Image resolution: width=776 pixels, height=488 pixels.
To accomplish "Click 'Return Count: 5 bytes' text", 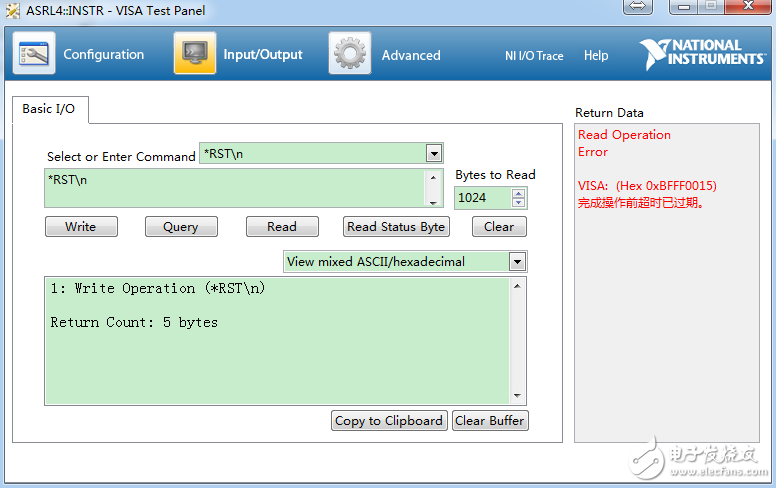I will point(134,322).
